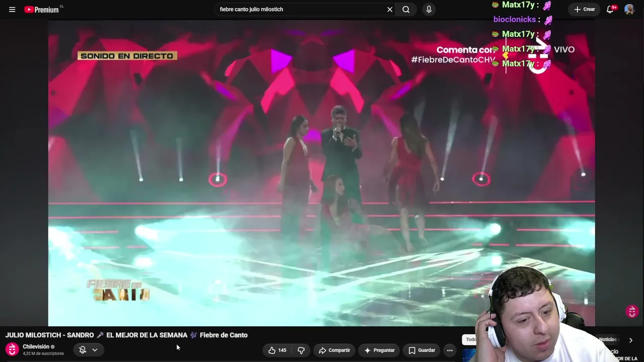Click the magnifier search button
Viewport: 644px width, 362px height.
(x=406, y=10)
